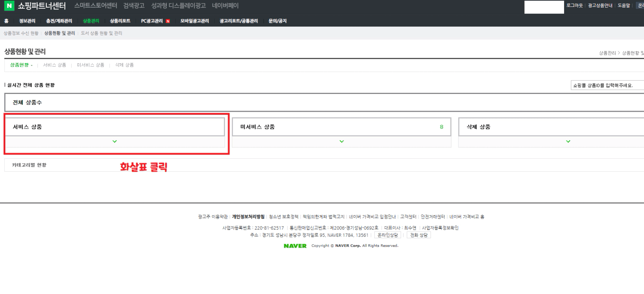Select the 상품현황 및 관리 submenu
The image size is (644, 294).
59,33
